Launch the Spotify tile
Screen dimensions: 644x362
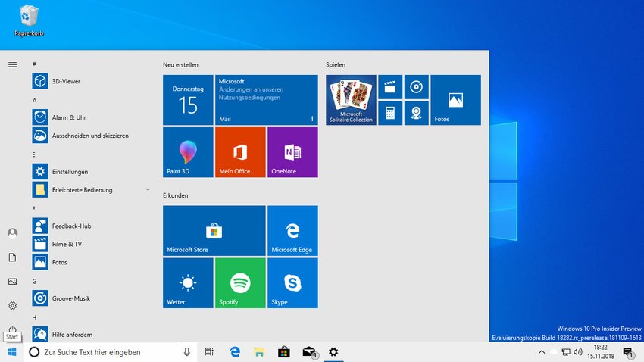click(240, 282)
